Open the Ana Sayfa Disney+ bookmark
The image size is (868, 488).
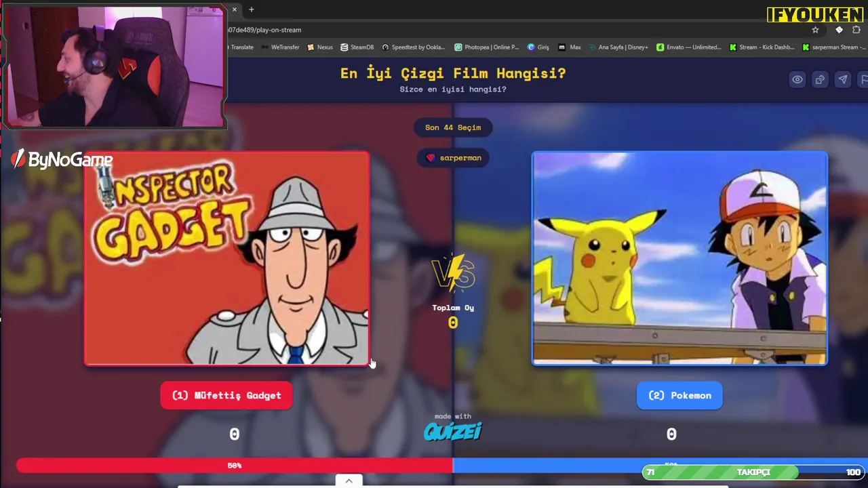(x=618, y=47)
